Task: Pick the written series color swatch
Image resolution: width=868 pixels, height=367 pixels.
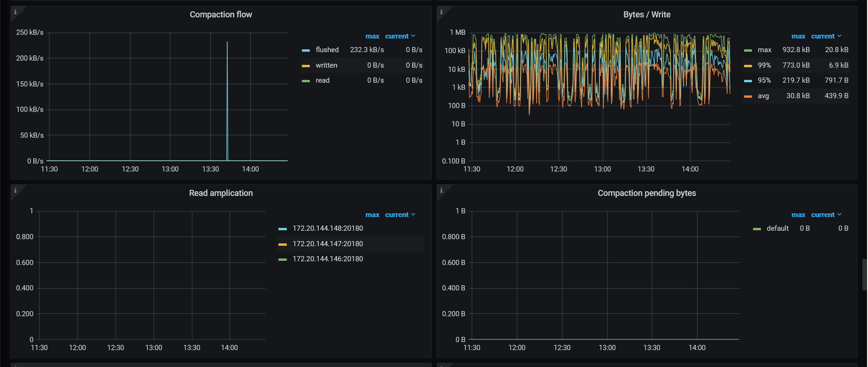Action: point(306,66)
